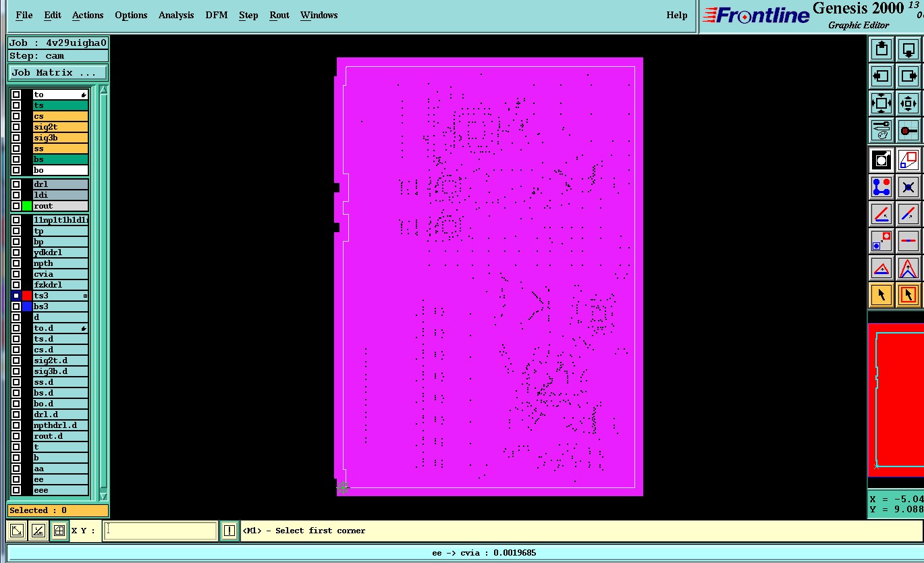Click the pan down icon in right toolbar
Viewport: 924px width, 563px height.
(908, 49)
